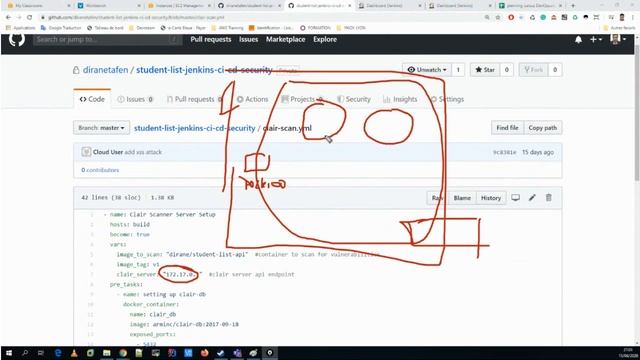Delete this file with trash icon
This screenshot has width=640, height=360.
[549, 198]
